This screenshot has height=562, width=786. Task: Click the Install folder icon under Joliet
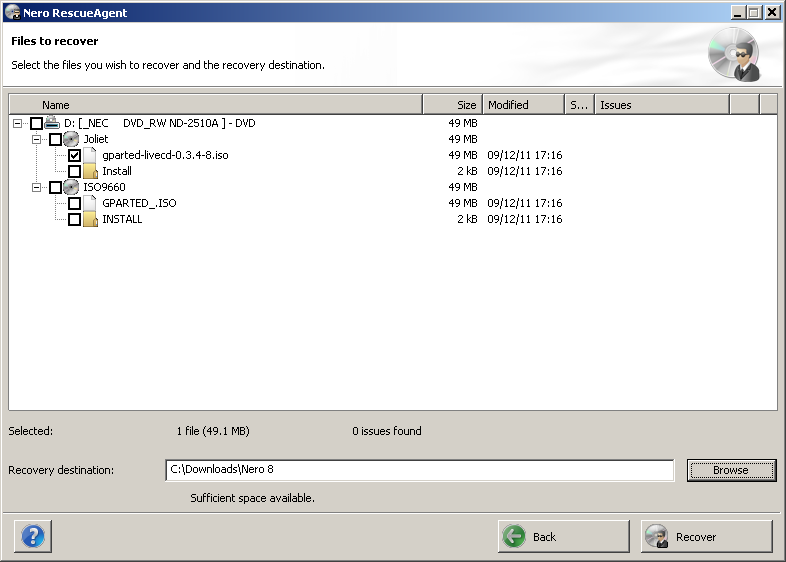point(90,171)
